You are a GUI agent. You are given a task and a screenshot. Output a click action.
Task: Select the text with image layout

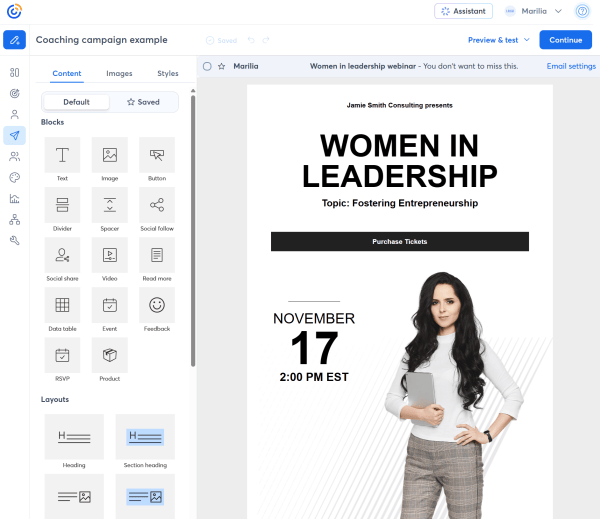pyautogui.click(x=74, y=497)
